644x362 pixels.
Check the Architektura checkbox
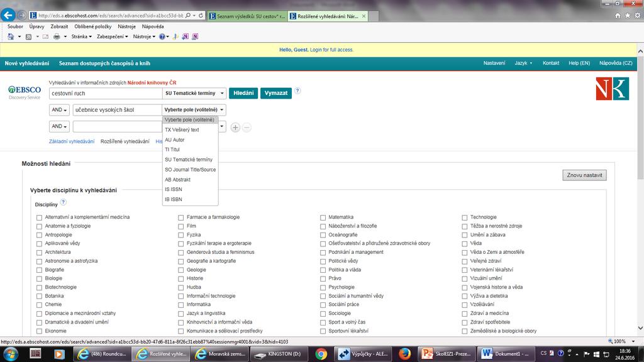tap(39, 253)
